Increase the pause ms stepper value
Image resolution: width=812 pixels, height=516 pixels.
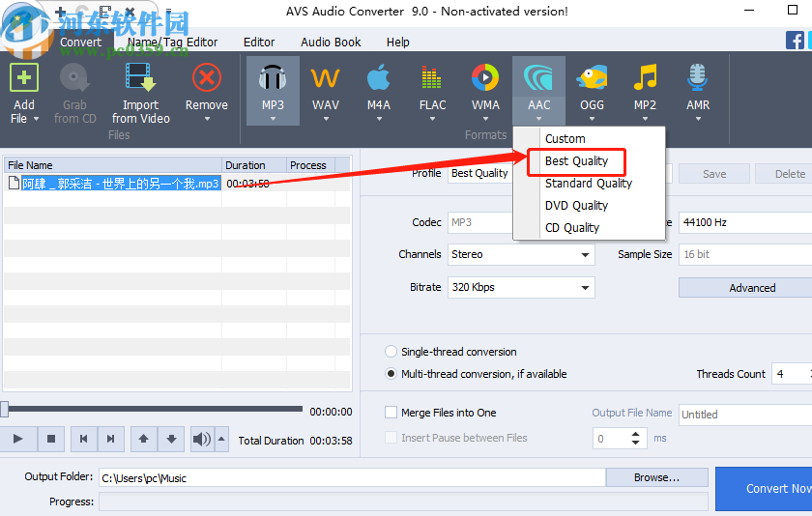pos(635,434)
